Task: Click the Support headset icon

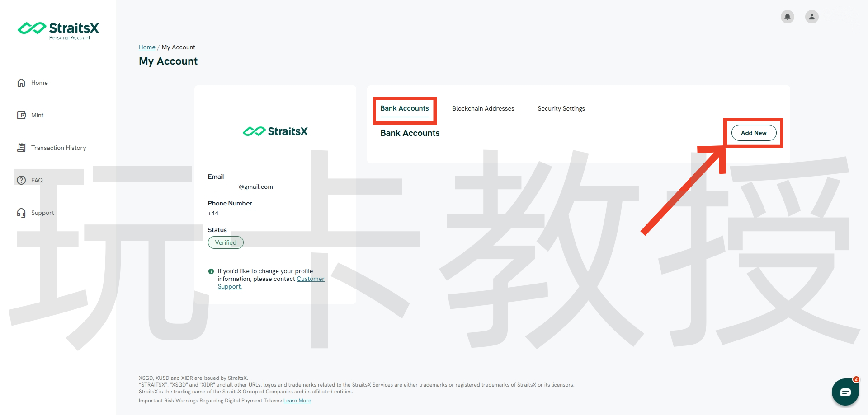Action: pos(21,213)
